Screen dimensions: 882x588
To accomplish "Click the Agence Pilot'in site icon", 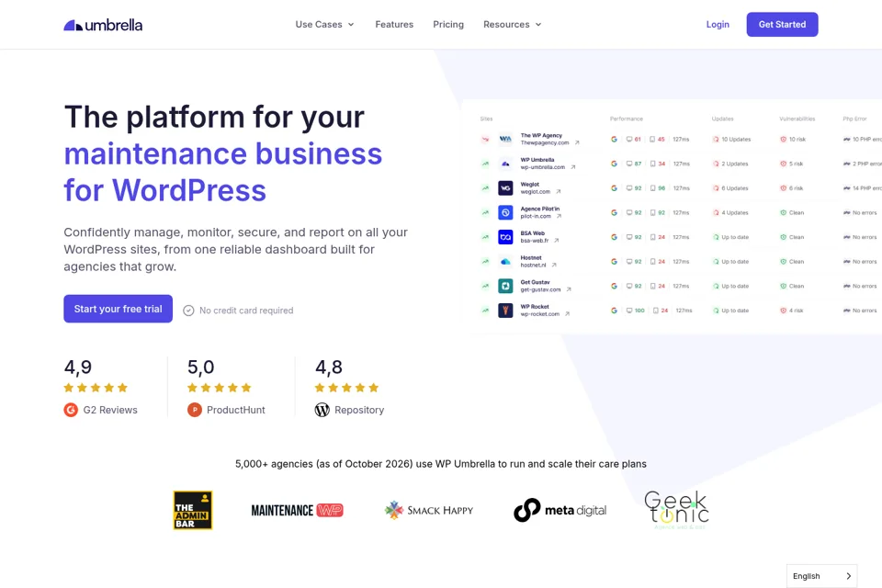I will tap(505, 213).
